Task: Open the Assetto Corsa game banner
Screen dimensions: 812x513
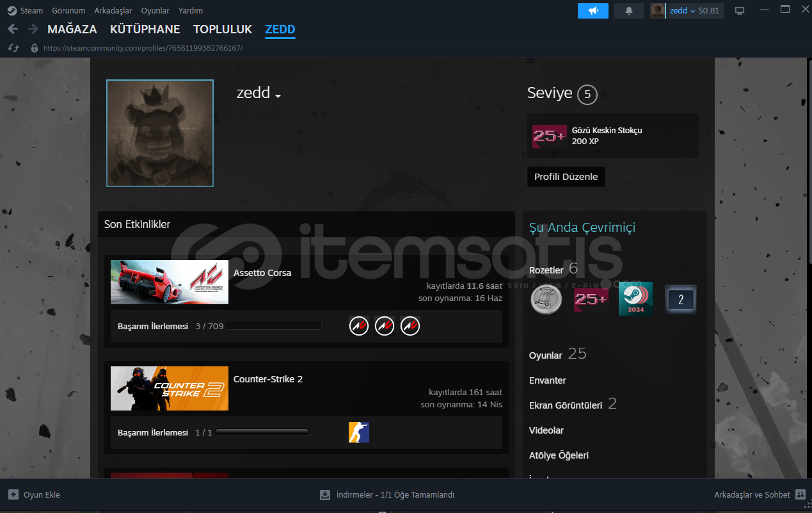Action: pyautogui.click(x=170, y=282)
